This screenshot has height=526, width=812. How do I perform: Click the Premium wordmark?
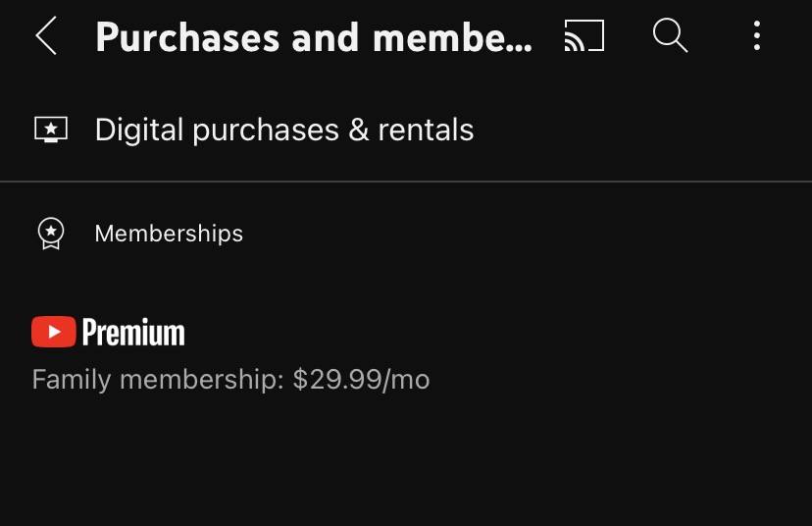pyautogui.click(x=133, y=332)
